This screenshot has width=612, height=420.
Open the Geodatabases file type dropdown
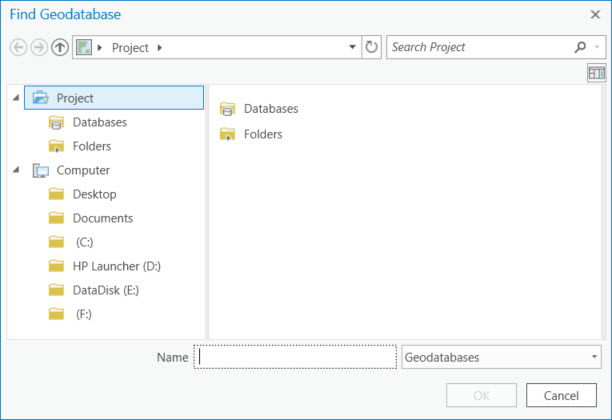[x=594, y=357]
